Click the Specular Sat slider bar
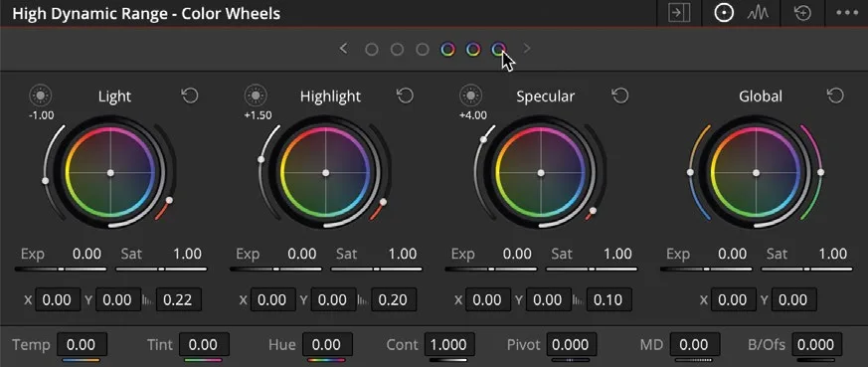868x367 pixels. [x=592, y=269]
